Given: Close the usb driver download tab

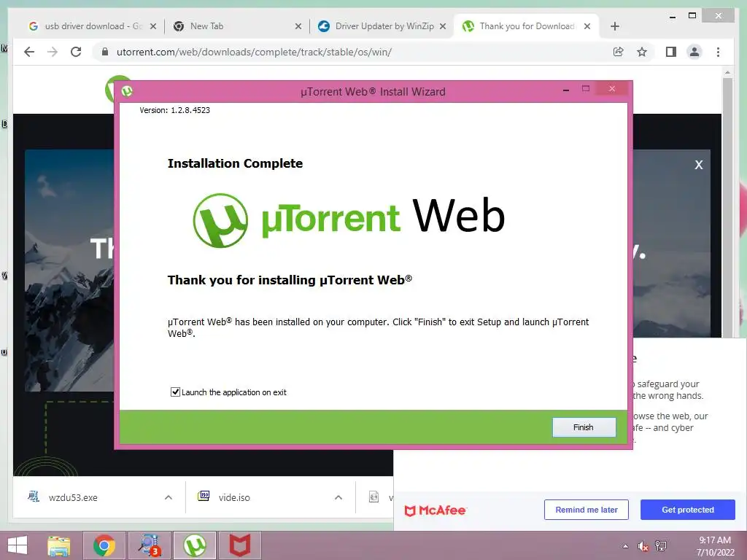Looking at the screenshot, I should click(153, 26).
